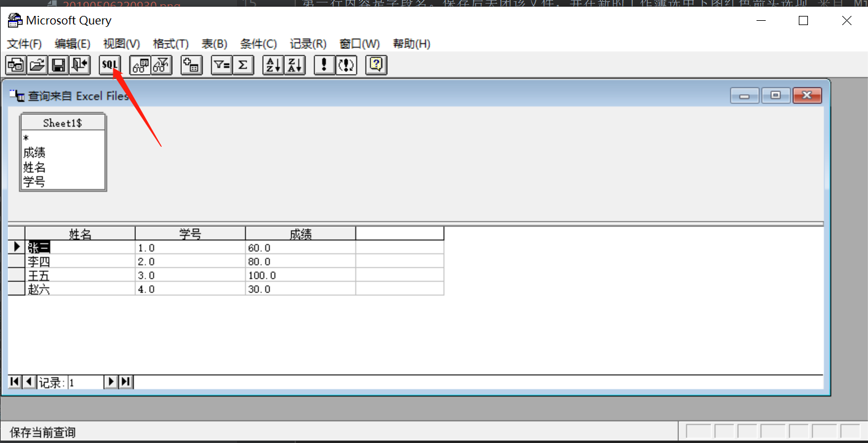Toggle Auto Query mode
This screenshot has height=443, width=868.
click(346, 65)
